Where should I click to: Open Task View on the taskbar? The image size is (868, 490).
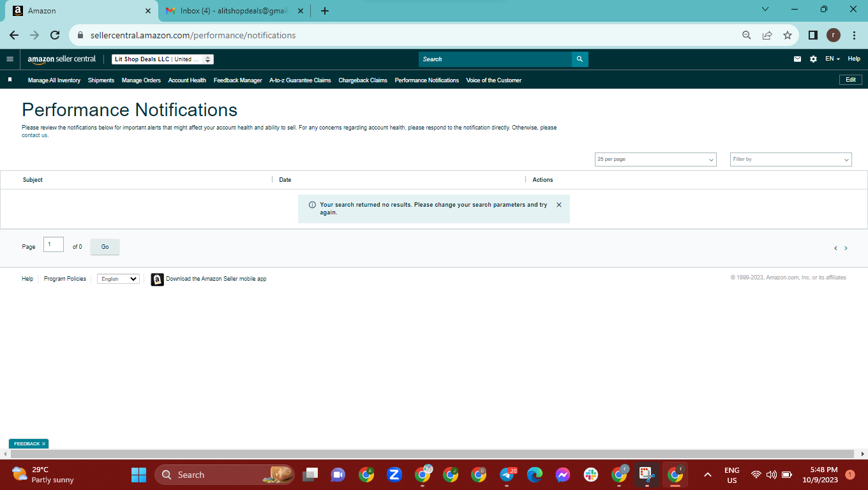click(x=310, y=475)
